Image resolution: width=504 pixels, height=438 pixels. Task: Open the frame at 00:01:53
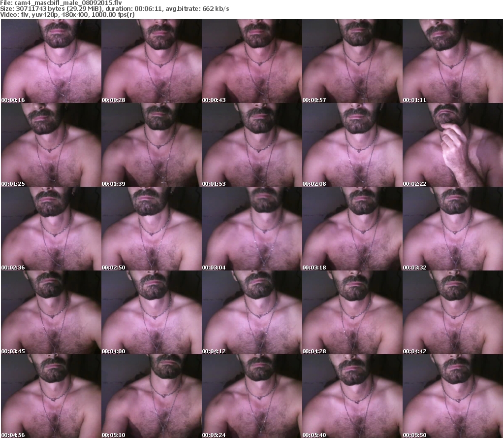[252, 145]
